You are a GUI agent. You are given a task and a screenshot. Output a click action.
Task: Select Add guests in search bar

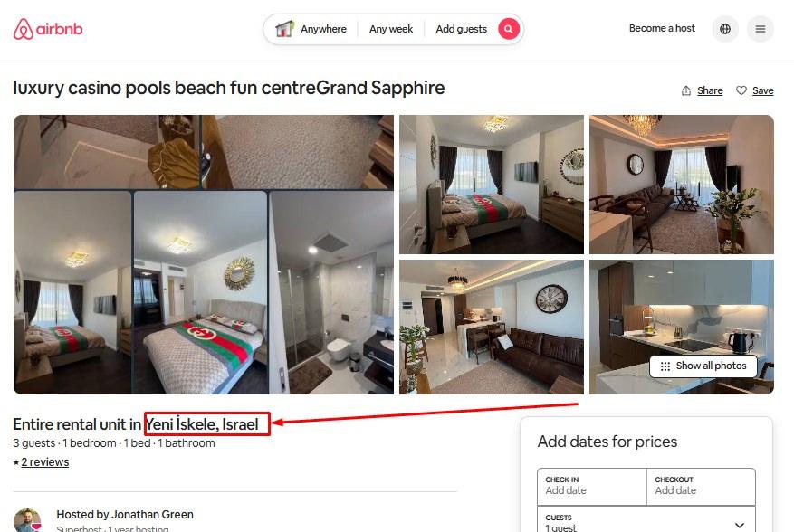[462, 29]
